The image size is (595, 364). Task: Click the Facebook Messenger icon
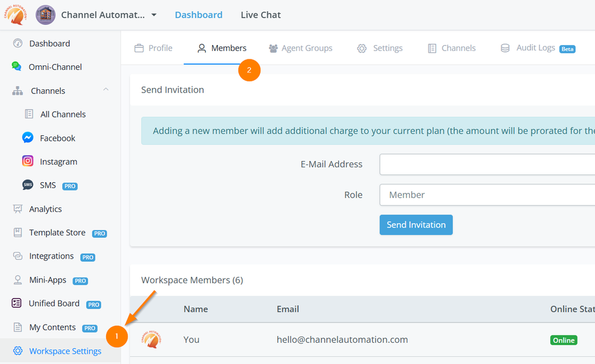tap(28, 138)
